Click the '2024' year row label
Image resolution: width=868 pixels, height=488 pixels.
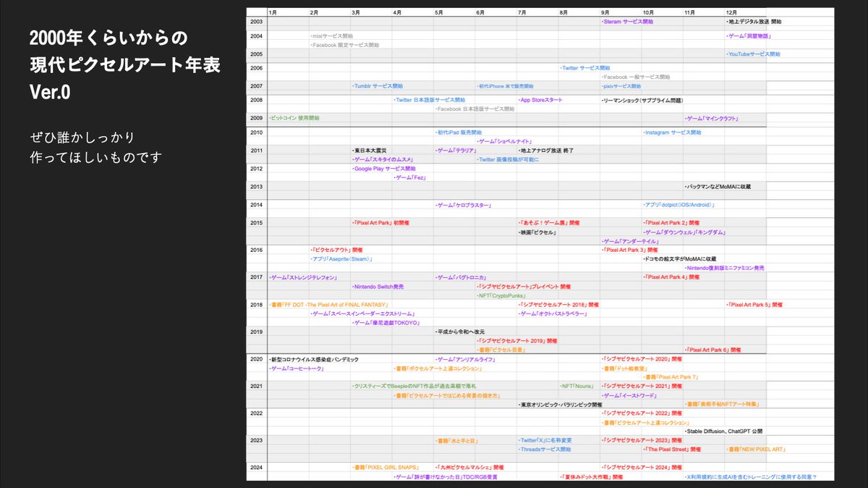coord(256,468)
